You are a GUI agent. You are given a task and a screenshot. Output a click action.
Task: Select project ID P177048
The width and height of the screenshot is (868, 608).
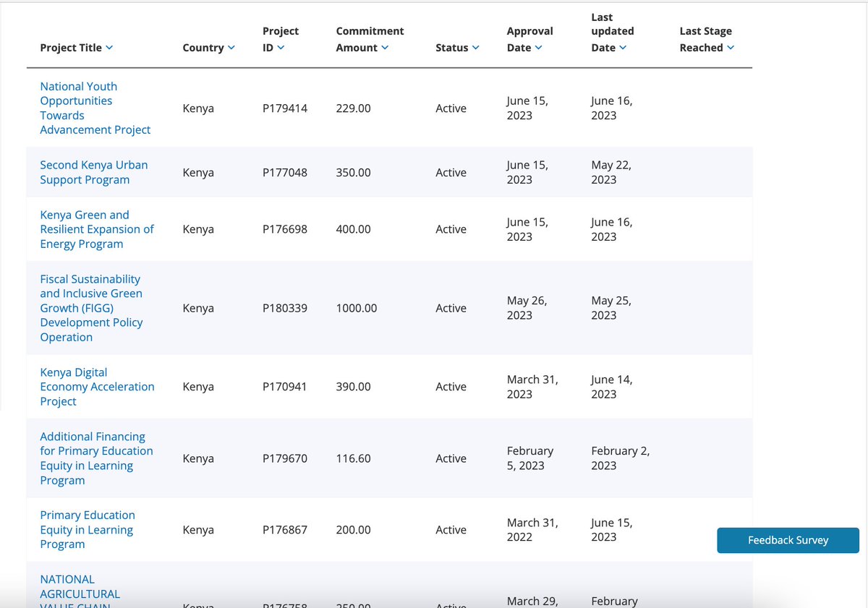point(285,173)
